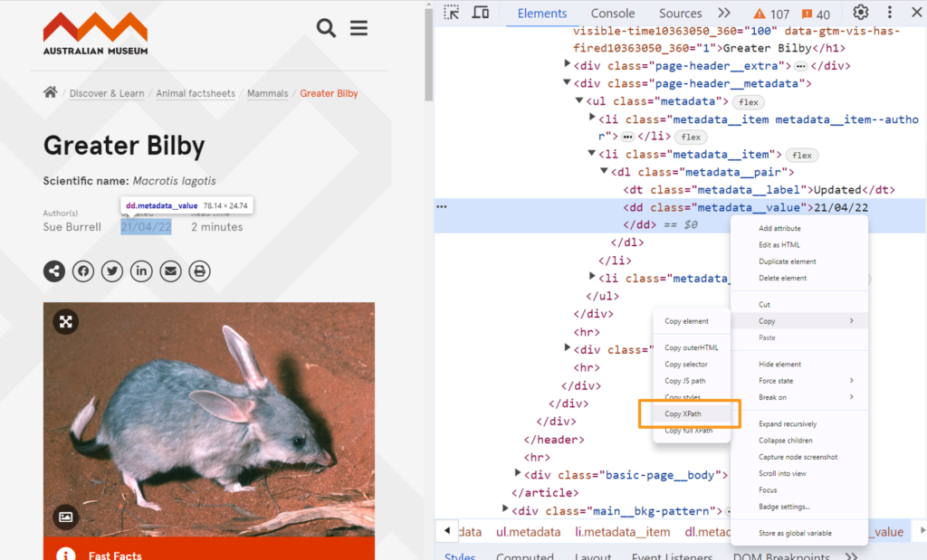Select Delete element
Viewport: 927px width, 560px height.
click(x=782, y=279)
